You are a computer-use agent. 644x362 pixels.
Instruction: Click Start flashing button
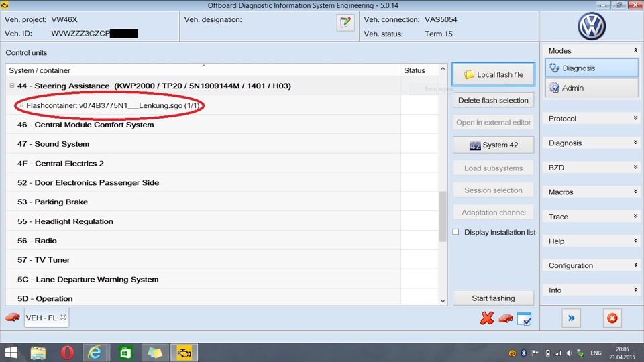[x=493, y=298]
